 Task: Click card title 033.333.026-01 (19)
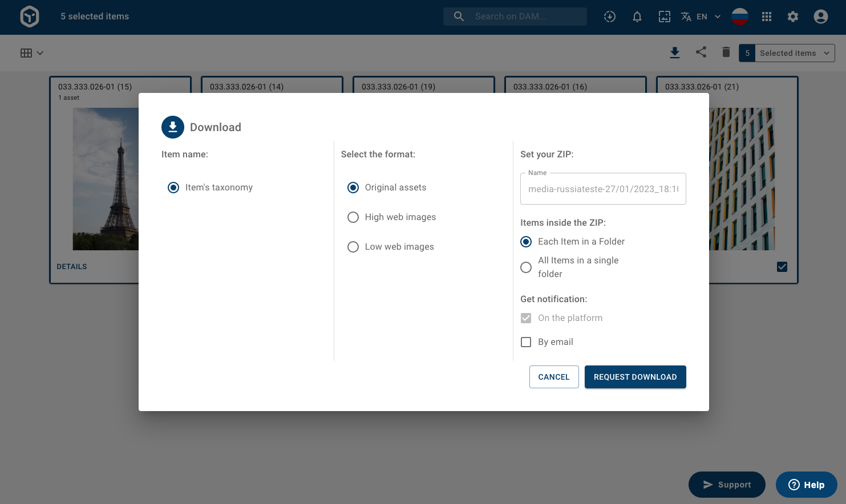[398, 87]
